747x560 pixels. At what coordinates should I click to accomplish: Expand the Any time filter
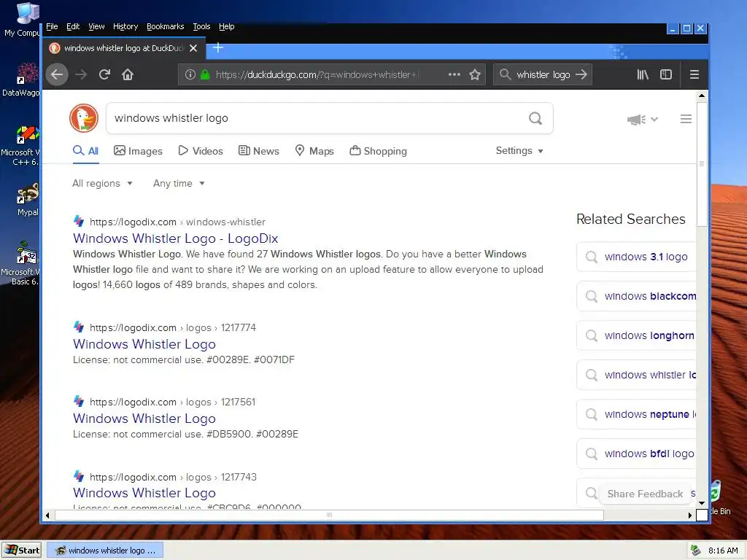pyautogui.click(x=179, y=183)
